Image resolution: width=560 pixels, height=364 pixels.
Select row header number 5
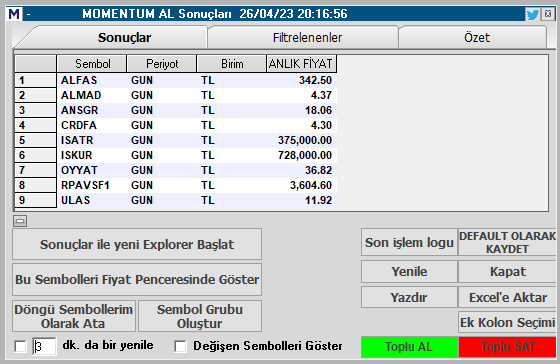(x=35, y=140)
